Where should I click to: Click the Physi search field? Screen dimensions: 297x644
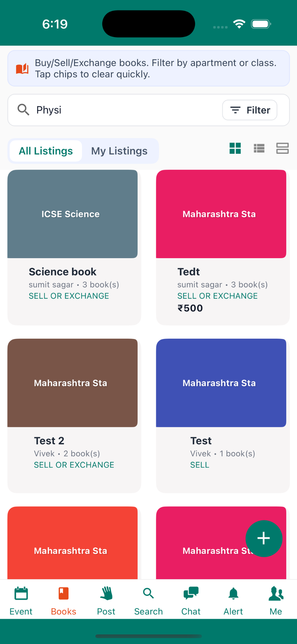(x=125, y=110)
